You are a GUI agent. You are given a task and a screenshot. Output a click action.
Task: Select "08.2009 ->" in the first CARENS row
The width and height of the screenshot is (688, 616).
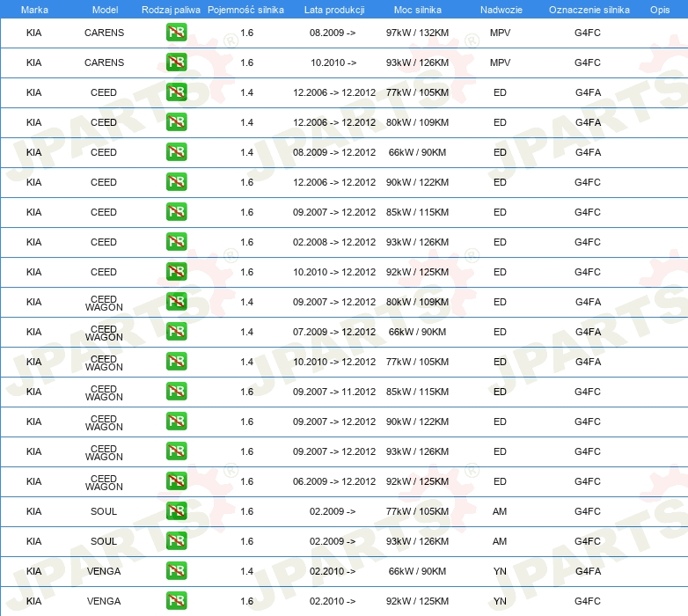point(333,33)
